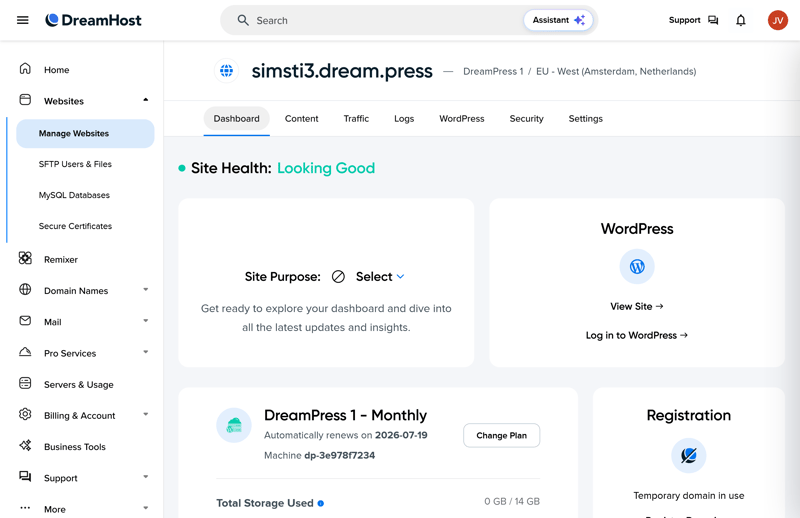Click the Support chat icon in header
The image size is (800, 518).
click(x=713, y=20)
